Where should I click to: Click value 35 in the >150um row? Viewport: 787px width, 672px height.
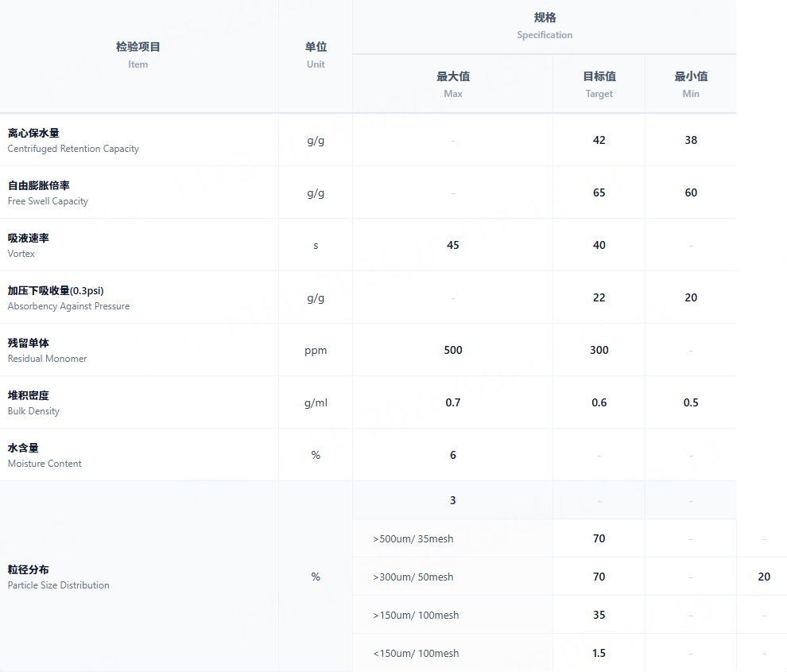[x=599, y=615]
